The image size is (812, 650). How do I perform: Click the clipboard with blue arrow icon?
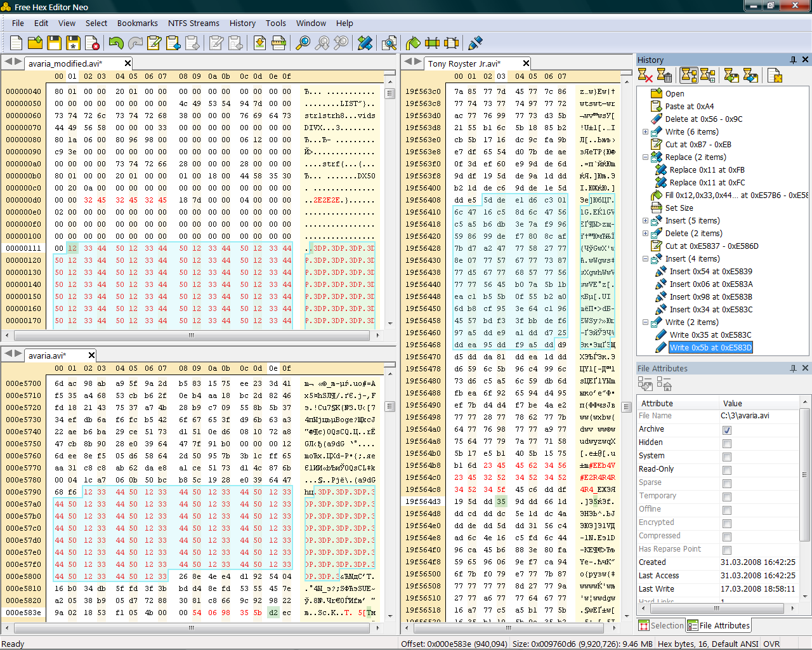click(x=173, y=43)
